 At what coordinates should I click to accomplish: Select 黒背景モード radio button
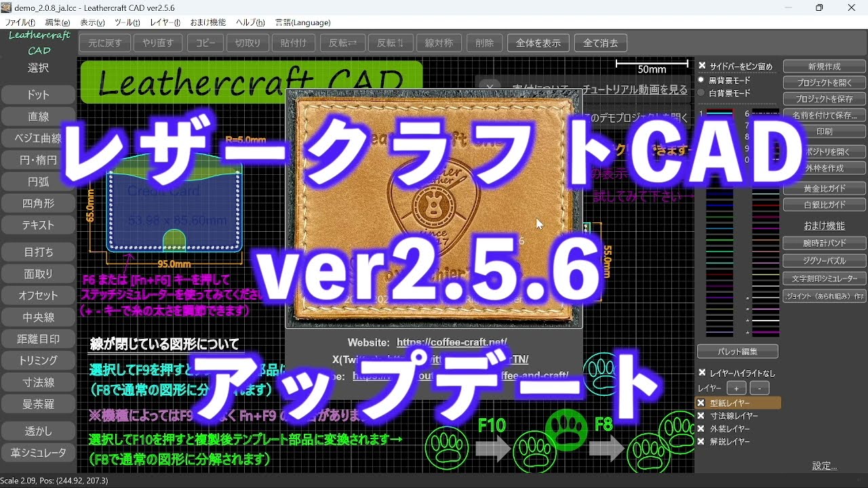702,80
